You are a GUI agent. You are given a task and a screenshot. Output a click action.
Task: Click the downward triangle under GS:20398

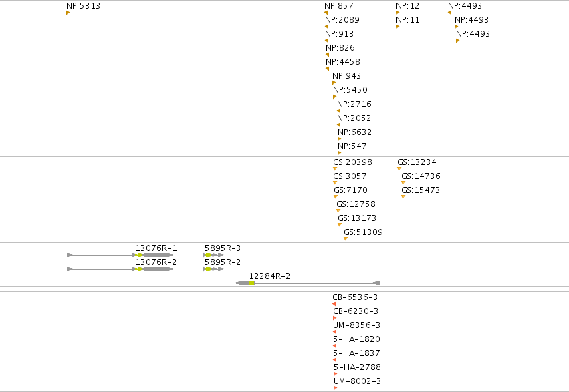pos(335,169)
